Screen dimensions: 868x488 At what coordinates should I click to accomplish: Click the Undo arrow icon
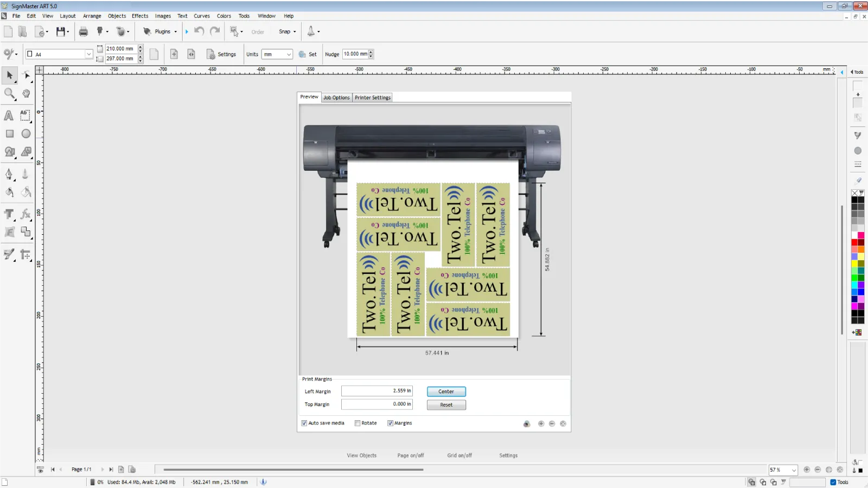coord(200,31)
